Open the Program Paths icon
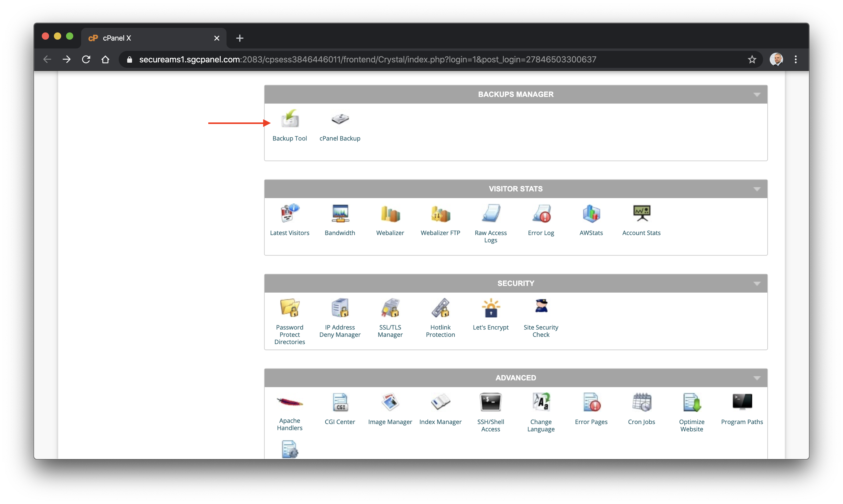Screen dimensions: 843x504 742,401
